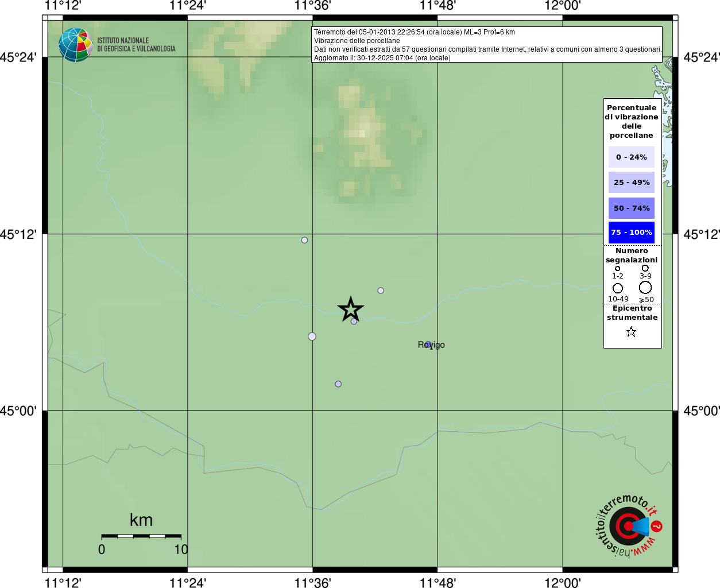
Task: Pick the 50 - 74% legend swatch
Action: point(632,208)
